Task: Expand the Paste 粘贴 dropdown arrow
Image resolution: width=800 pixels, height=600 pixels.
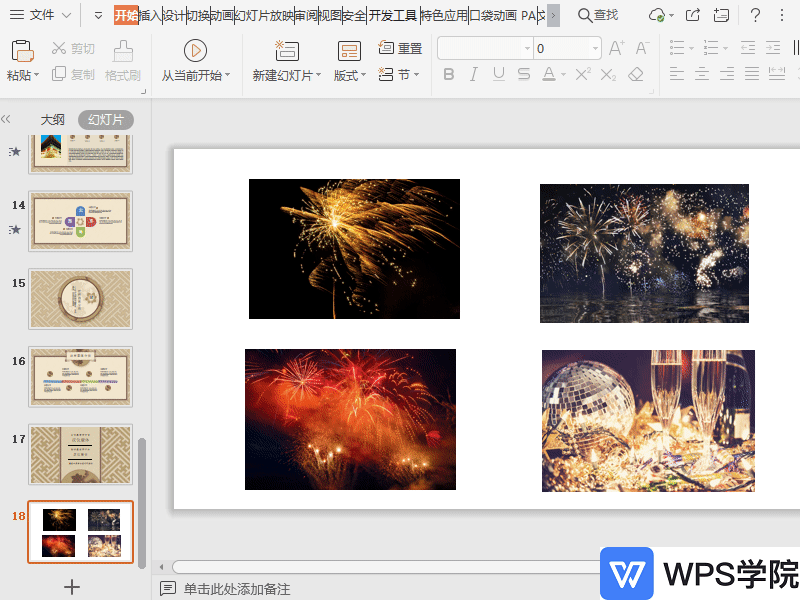Action: 36,75
